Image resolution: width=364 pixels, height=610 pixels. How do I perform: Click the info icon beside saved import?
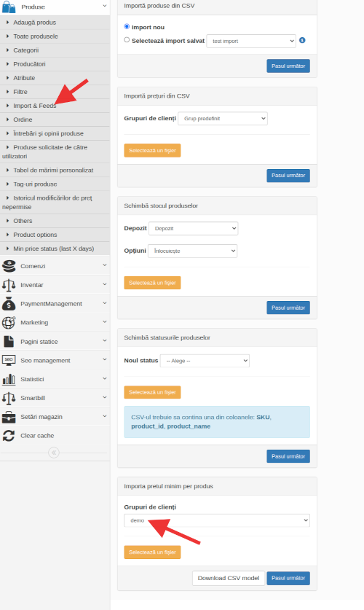click(x=302, y=40)
